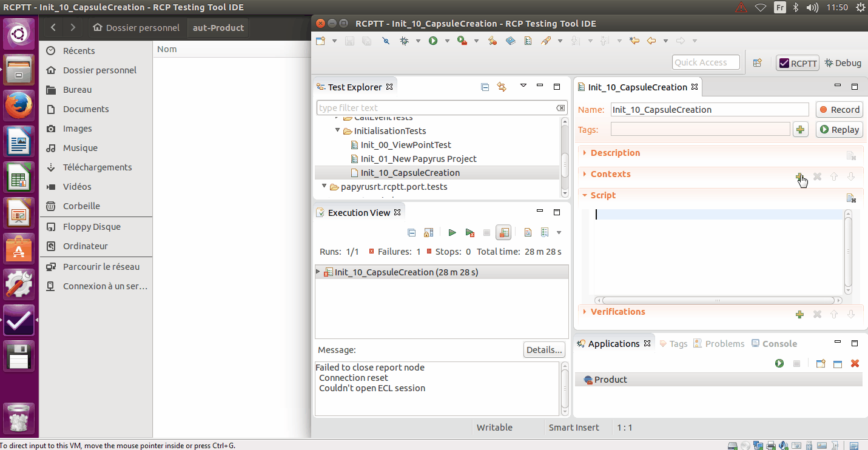The image size is (868, 450).
Task: Click the skip breakpoints toolbar icon
Action: [x=386, y=41]
